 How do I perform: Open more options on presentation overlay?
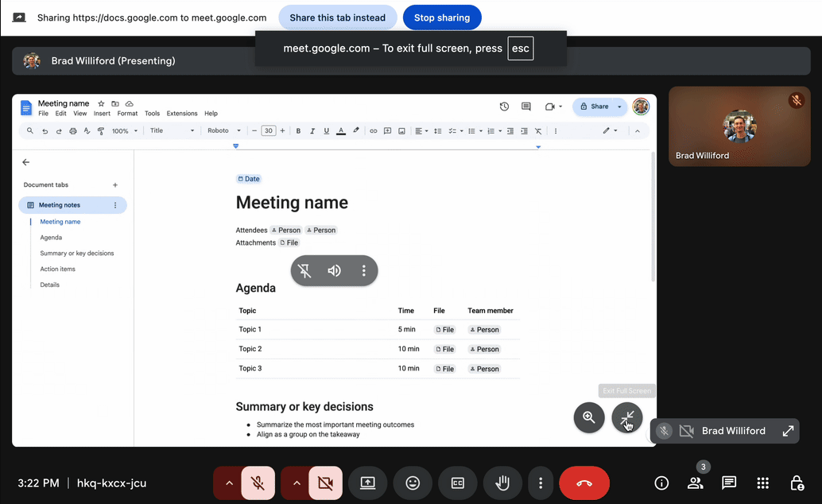364,270
